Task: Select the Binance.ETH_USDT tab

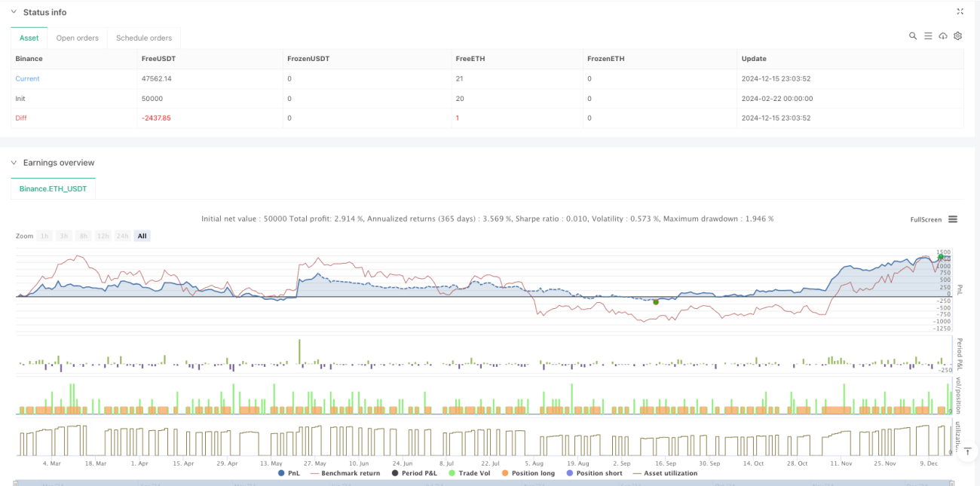Action: pos(54,188)
